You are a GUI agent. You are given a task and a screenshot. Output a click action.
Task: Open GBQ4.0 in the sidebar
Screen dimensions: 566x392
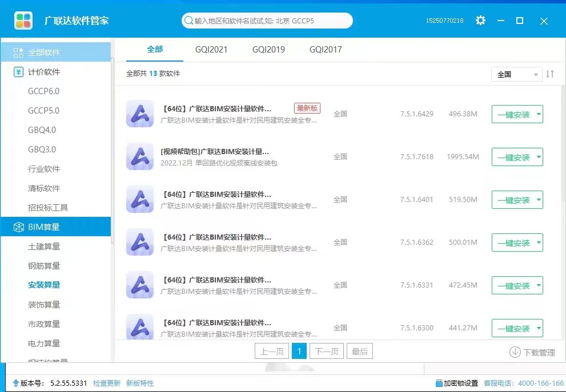click(42, 130)
